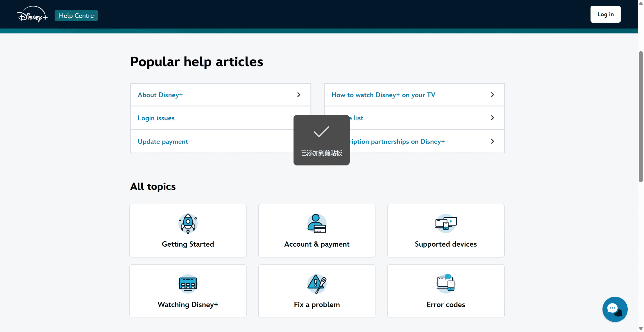Dismiss the clipboard checkmark notification
Viewport: 644px width, 332px height.
321,140
